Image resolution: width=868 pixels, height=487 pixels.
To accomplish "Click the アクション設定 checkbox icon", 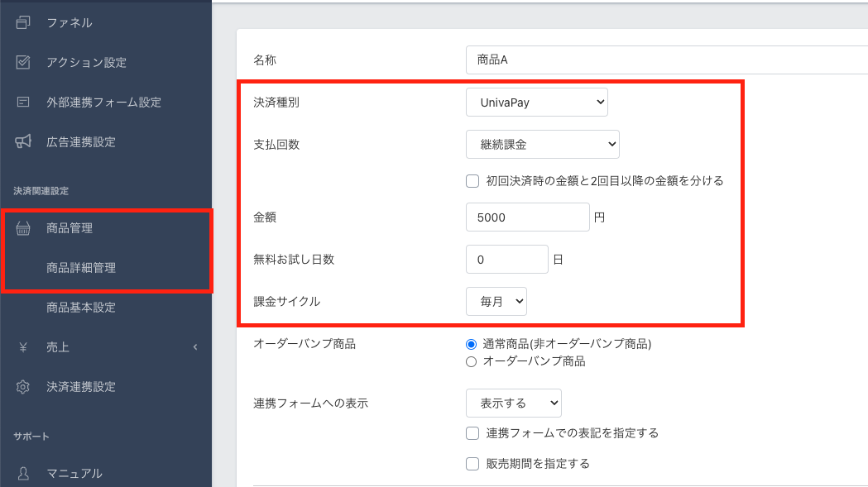I will (23, 62).
